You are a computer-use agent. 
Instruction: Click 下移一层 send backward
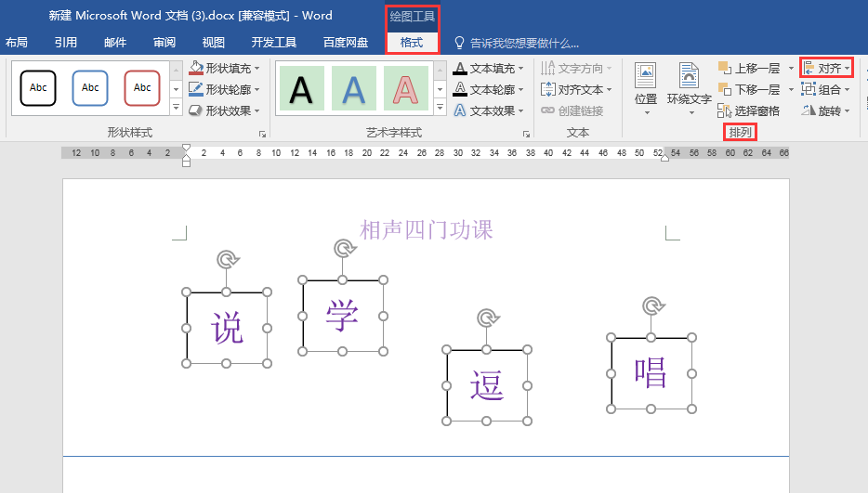point(749,89)
